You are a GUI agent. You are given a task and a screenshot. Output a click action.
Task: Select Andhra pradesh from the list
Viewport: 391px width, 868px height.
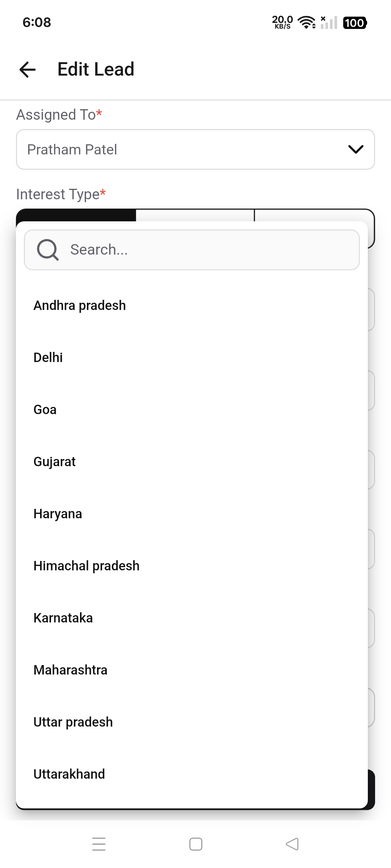pyautogui.click(x=80, y=306)
